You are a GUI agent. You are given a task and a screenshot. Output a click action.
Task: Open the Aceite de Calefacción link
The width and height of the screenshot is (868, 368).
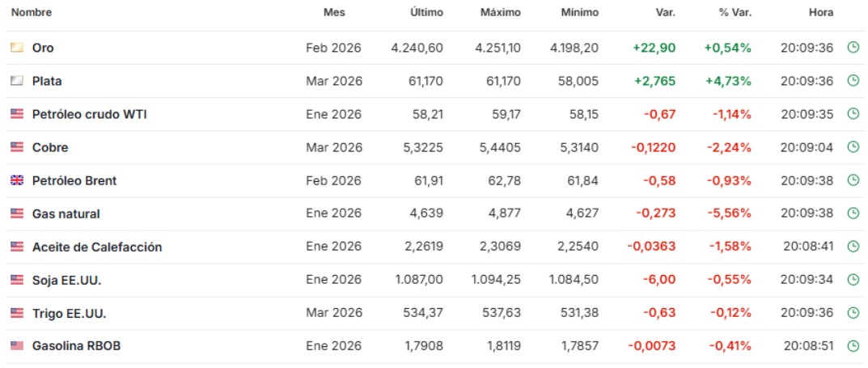click(x=97, y=247)
